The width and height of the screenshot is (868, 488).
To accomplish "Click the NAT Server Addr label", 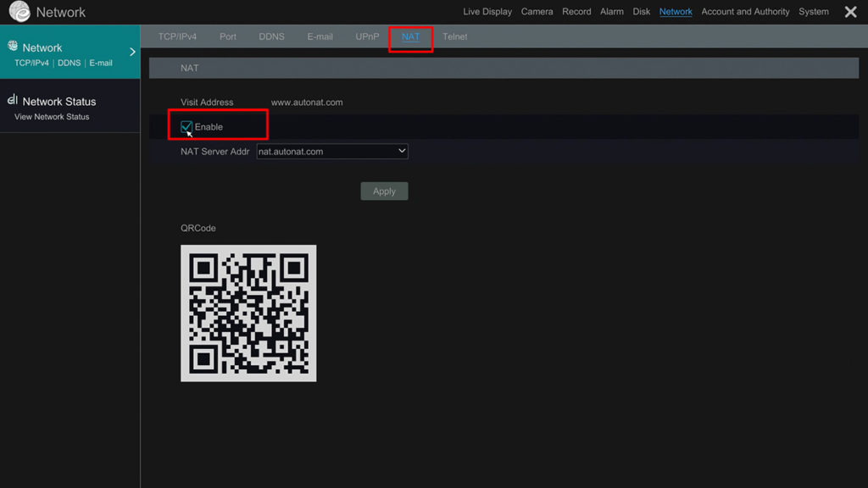I will pyautogui.click(x=214, y=152).
